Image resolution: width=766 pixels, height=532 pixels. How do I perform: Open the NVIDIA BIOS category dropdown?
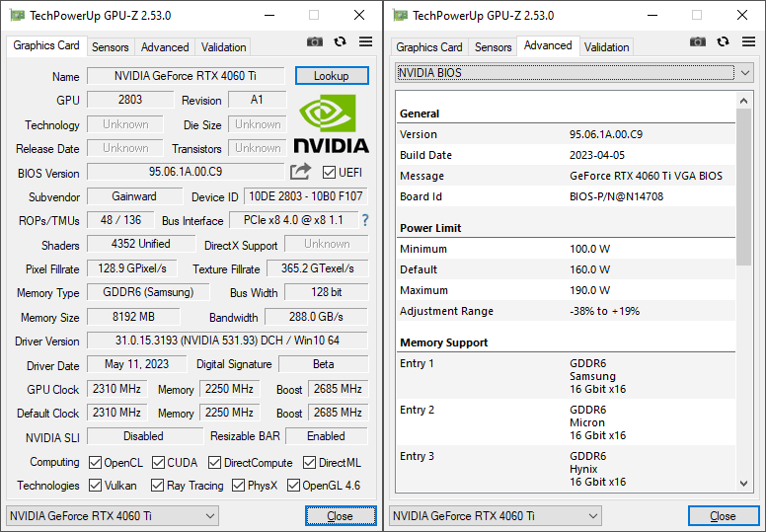point(574,73)
